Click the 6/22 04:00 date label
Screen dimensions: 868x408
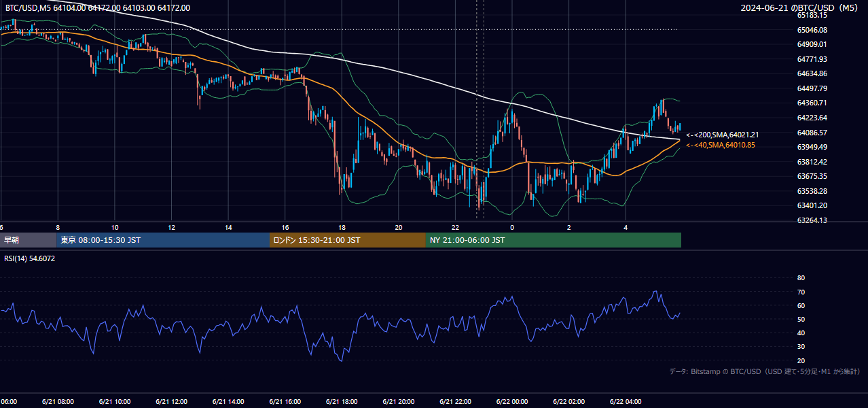[625, 402]
